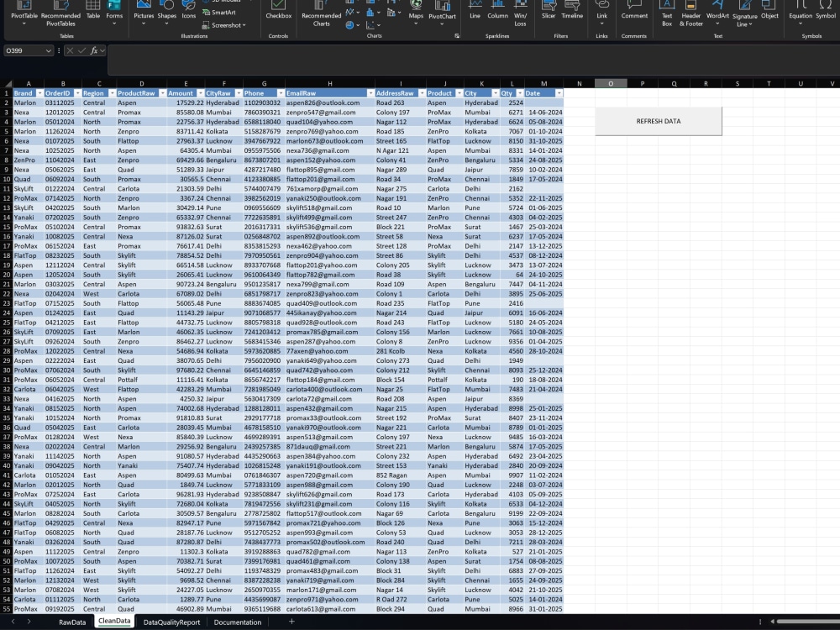Insert Pictures from the Illustrations group

point(144,12)
